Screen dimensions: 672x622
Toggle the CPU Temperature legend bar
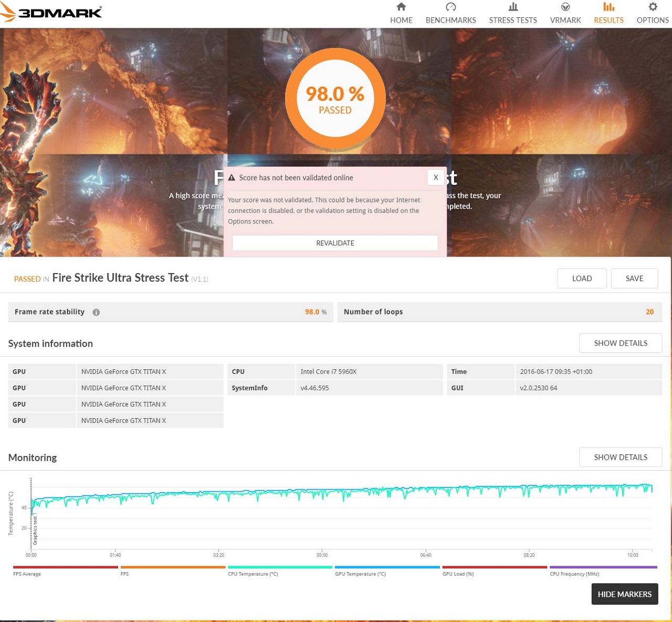280,567
